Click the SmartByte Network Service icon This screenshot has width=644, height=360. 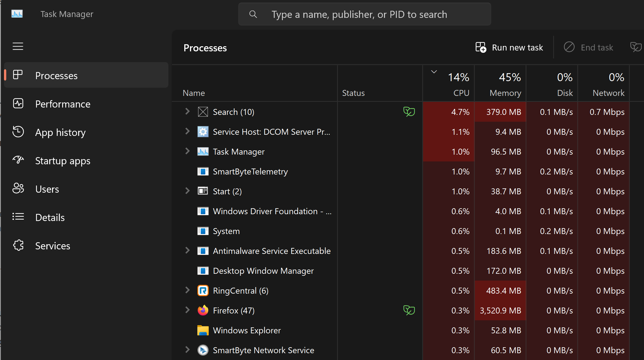[203, 350]
